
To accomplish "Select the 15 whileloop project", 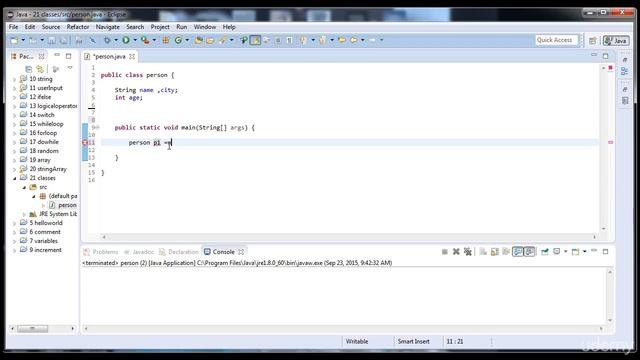I will coord(42,124).
